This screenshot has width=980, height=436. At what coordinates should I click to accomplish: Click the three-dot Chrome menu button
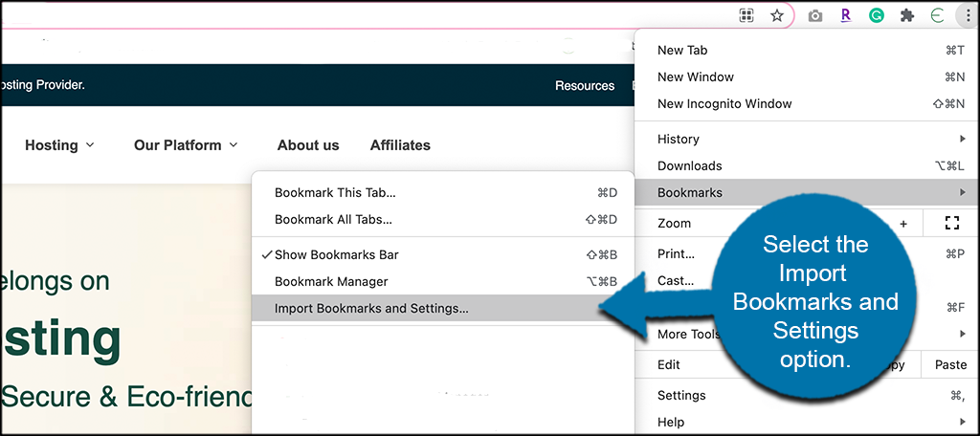pyautogui.click(x=966, y=15)
